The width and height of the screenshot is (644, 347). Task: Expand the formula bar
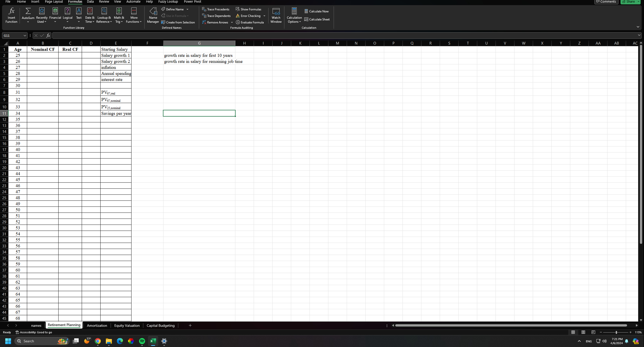639,35
